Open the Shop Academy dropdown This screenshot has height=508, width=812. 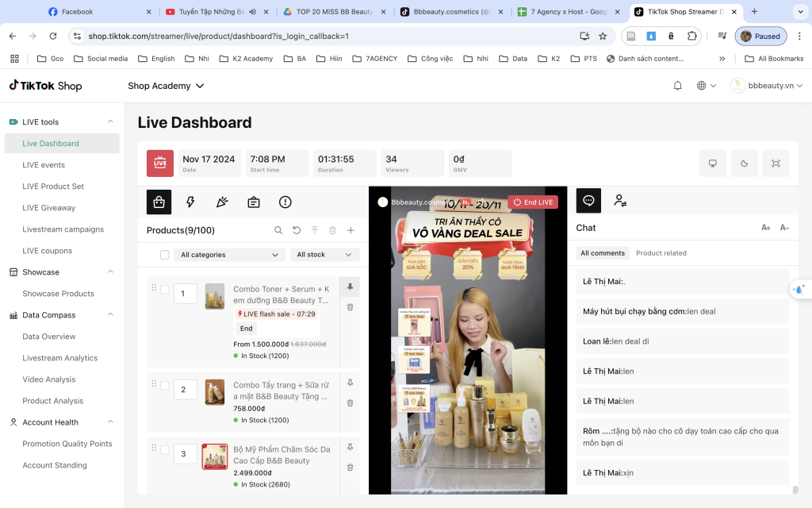tap(166, 86)
